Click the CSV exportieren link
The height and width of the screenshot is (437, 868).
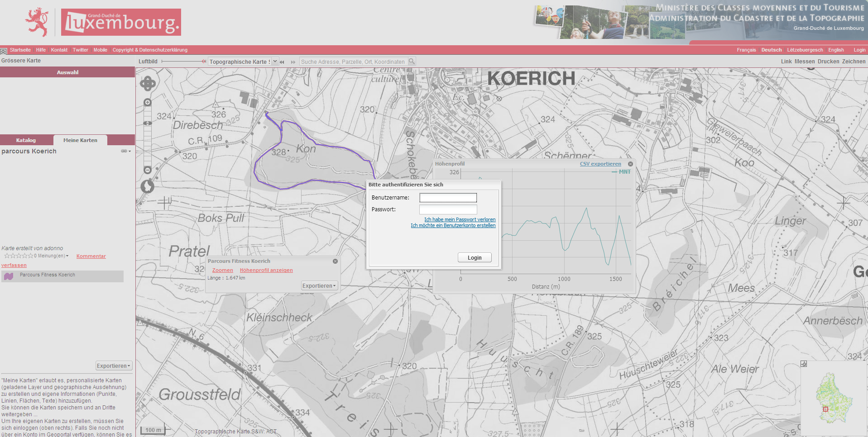[600, 164]
